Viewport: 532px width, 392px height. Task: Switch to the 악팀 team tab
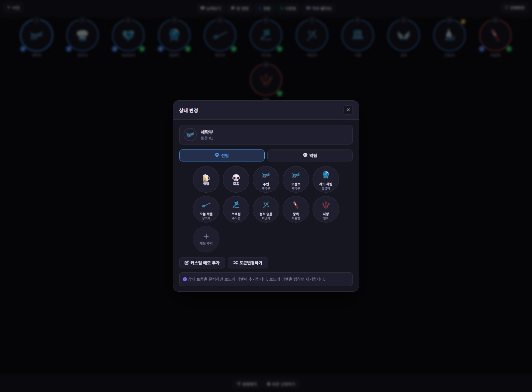[310, 155]
